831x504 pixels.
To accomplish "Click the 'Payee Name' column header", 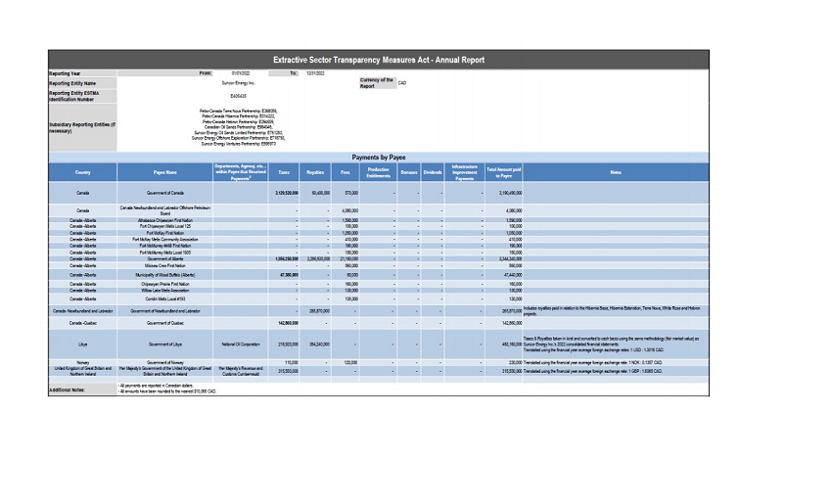I will [165, 172].
